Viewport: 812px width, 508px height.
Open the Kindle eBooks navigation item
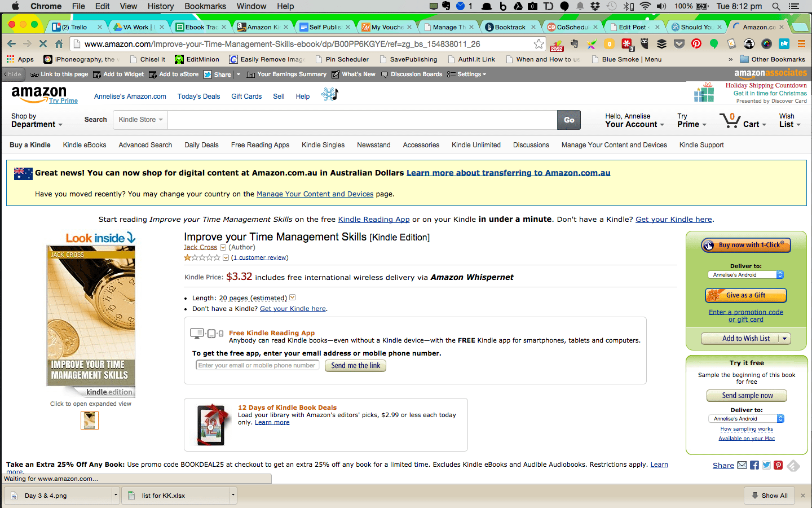click(x=85, y=145)
